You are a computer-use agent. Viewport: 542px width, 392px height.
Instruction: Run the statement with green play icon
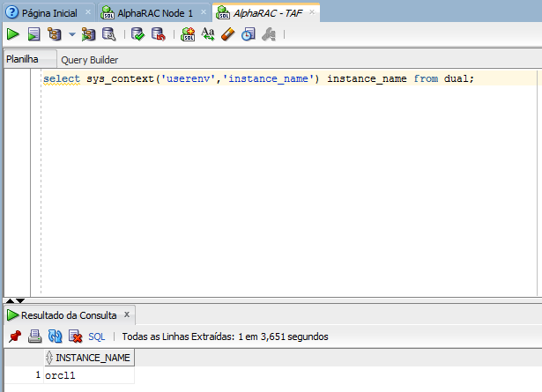point(13,34)
